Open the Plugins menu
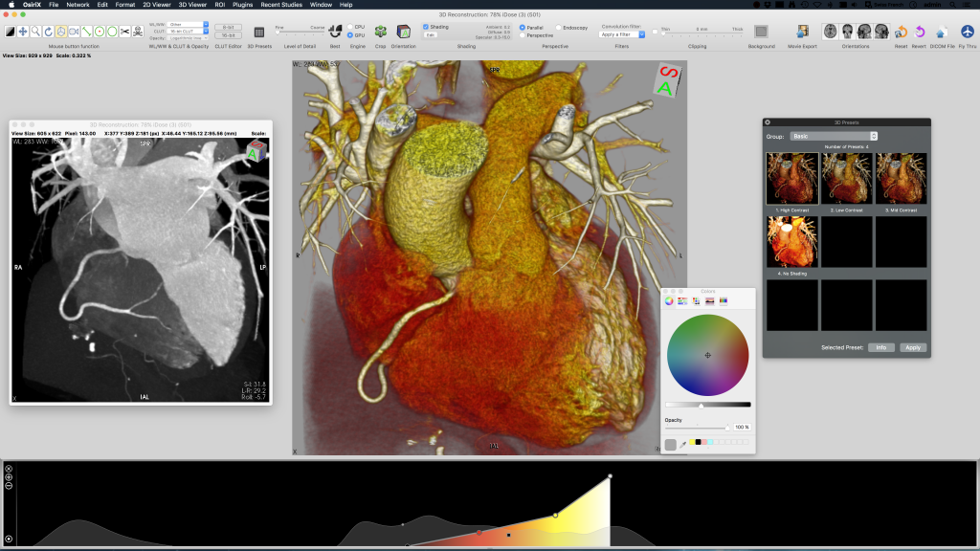Screen dimensions: 980x551 coord(242,5)
